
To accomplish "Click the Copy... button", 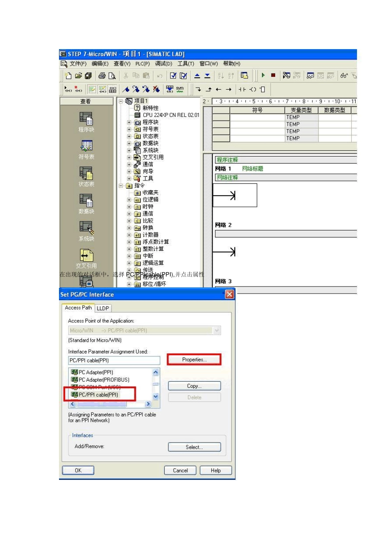I will tap(194, 386).
